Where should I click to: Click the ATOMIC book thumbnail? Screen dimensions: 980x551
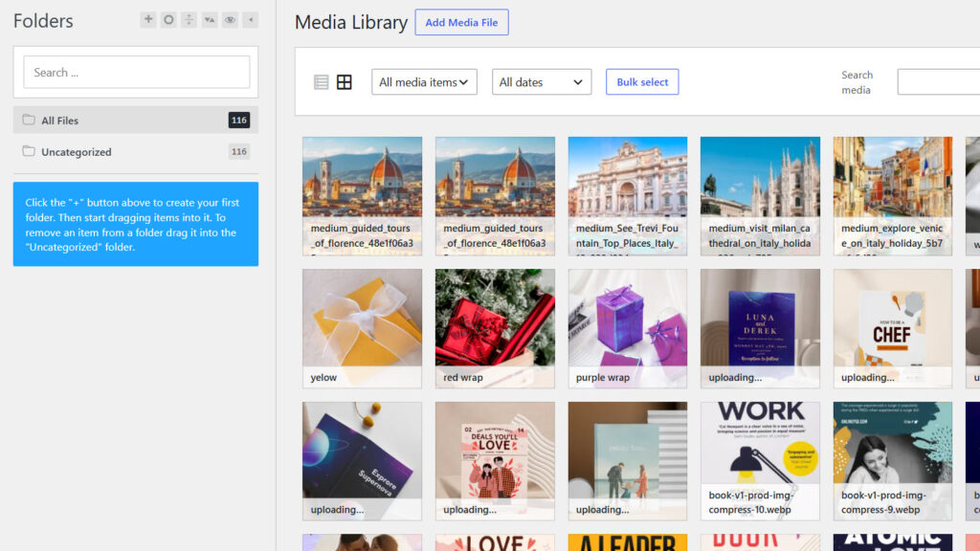pos(893,542)
